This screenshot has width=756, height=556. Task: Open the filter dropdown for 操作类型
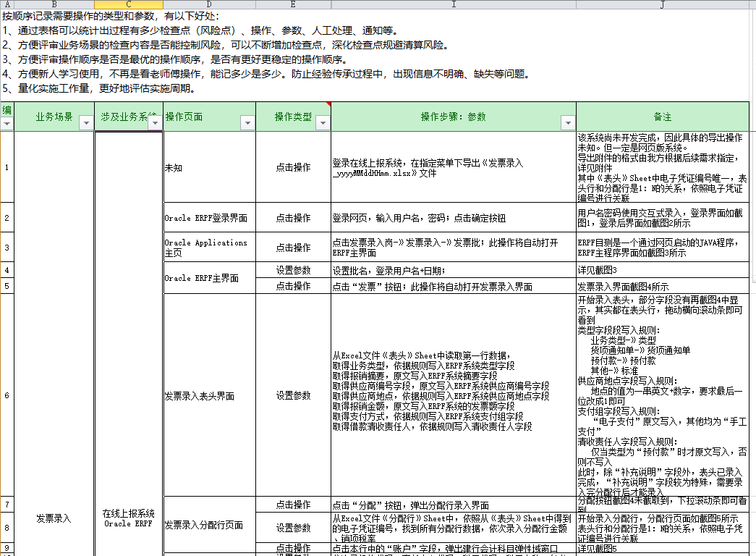[323, 123]
